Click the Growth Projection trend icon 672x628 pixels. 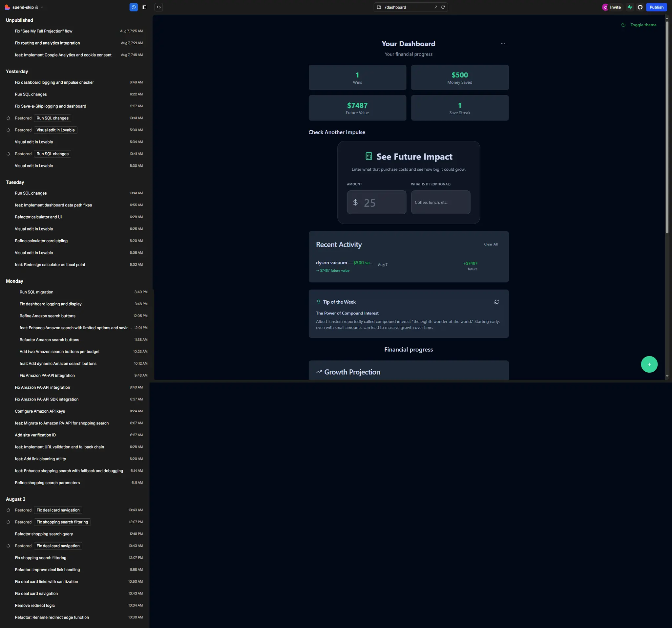pyautogui.click(x=319, y=372)
